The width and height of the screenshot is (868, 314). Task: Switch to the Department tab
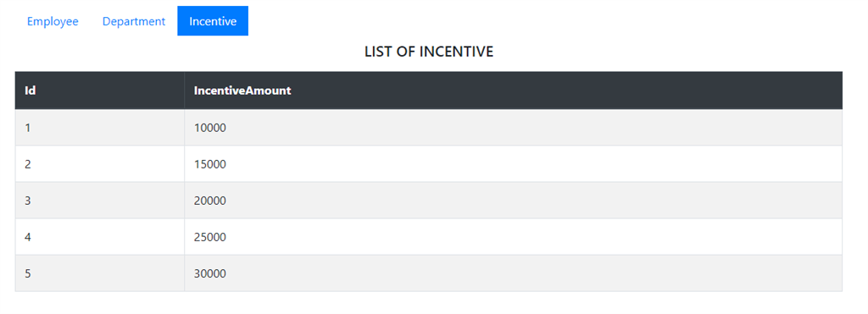pos(134,21)
